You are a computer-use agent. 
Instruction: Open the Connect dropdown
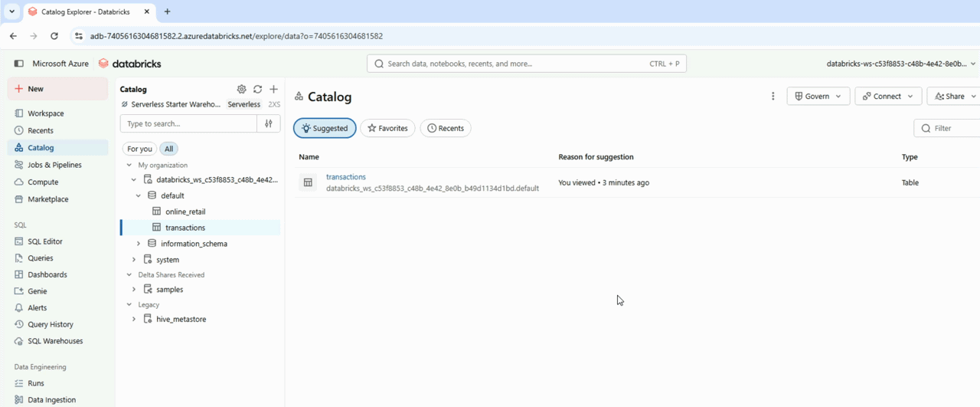tap(888, 97)
